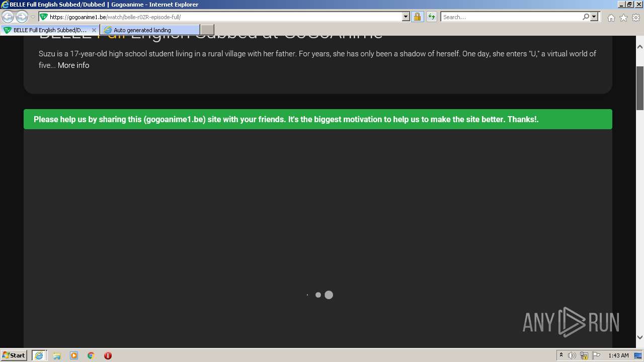
Task: Open the Tools gear icon
Action: coord(636,18)
